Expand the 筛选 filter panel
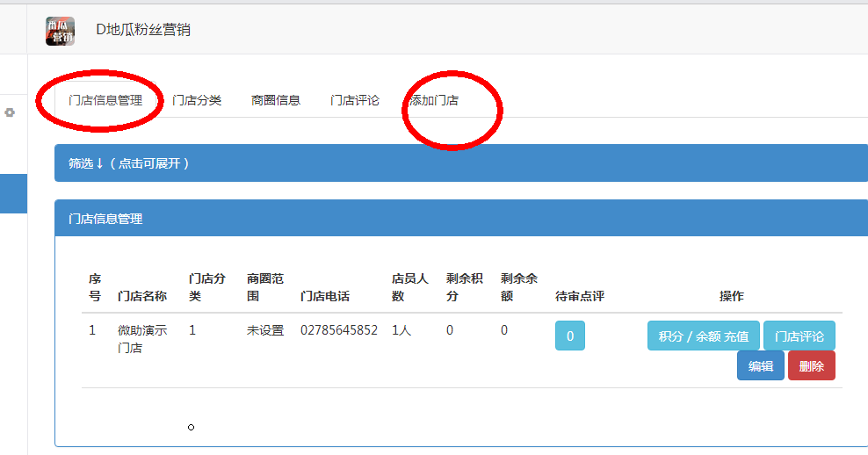 coord(129,163)
